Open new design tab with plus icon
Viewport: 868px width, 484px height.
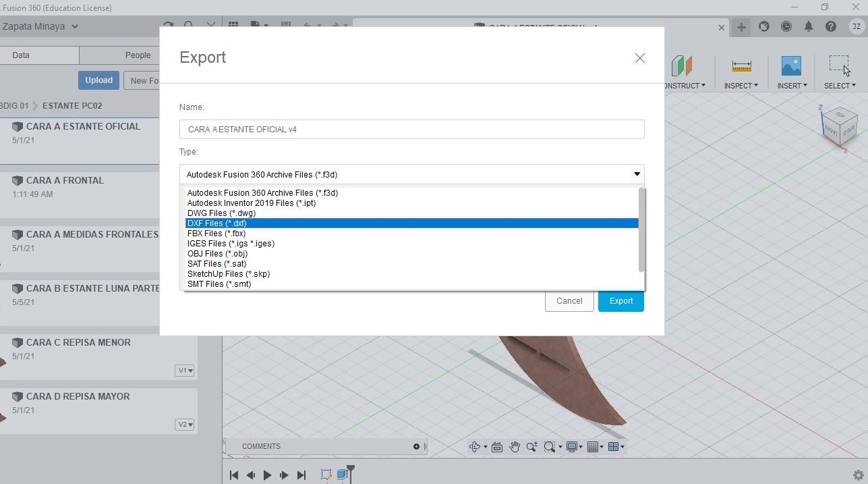pyautogui.click(x=741, y=27)
